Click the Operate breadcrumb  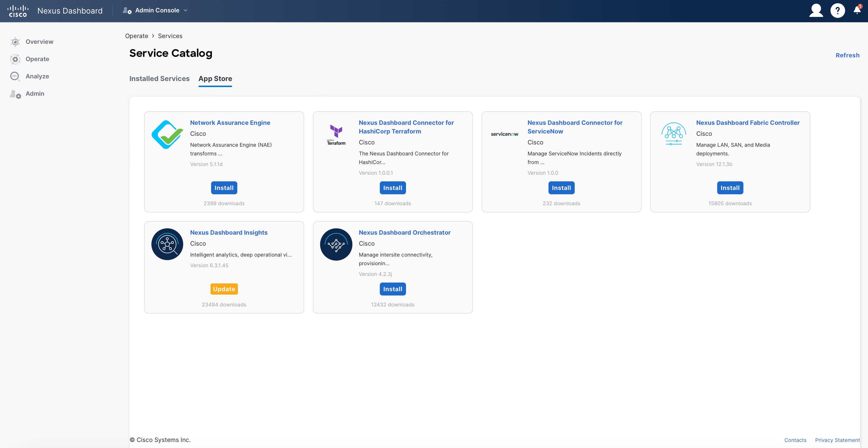tap(136, 36)
